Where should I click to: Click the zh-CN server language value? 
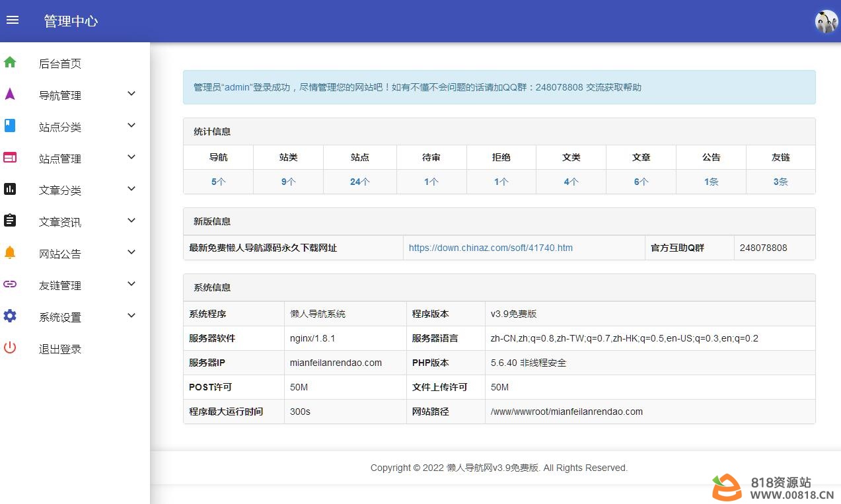pos(624,338)
